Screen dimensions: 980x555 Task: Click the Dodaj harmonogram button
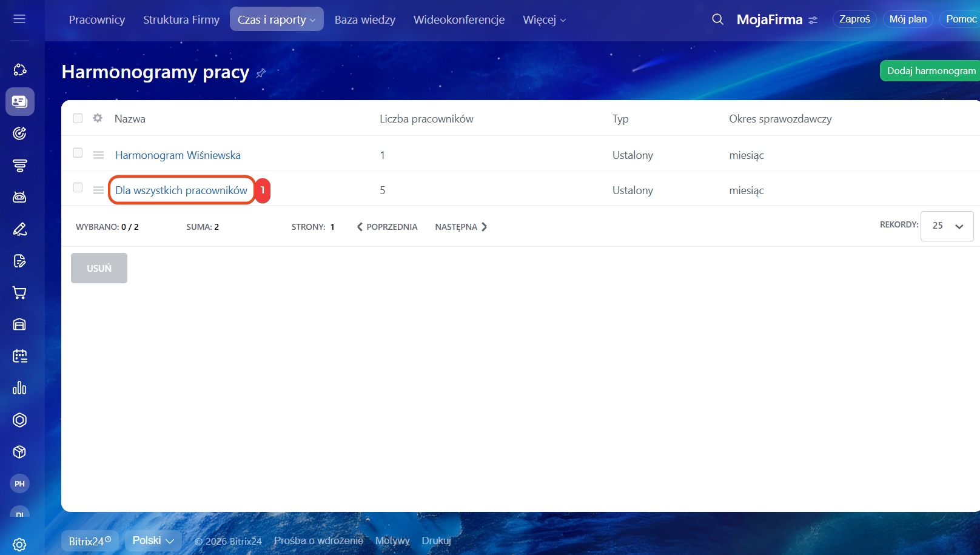point(930,71)
